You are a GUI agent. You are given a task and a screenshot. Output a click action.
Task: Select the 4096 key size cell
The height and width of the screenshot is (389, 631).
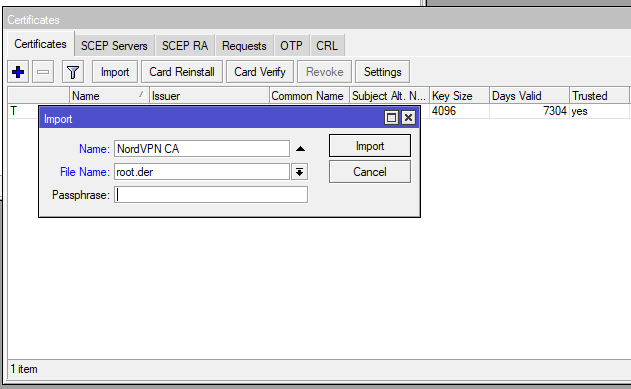459,111
